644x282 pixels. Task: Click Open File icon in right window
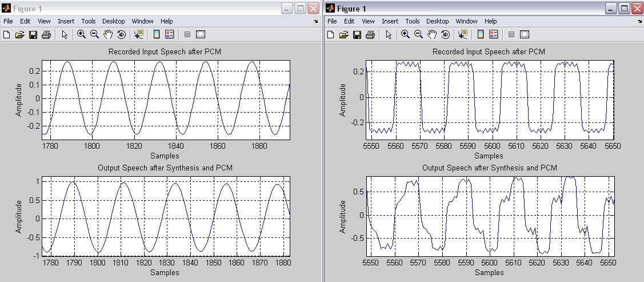click(x=344, y=34)
